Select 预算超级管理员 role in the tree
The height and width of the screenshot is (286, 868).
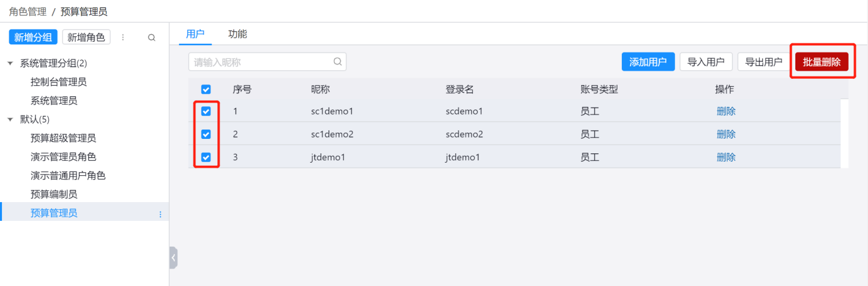click(x=63, y=138)
